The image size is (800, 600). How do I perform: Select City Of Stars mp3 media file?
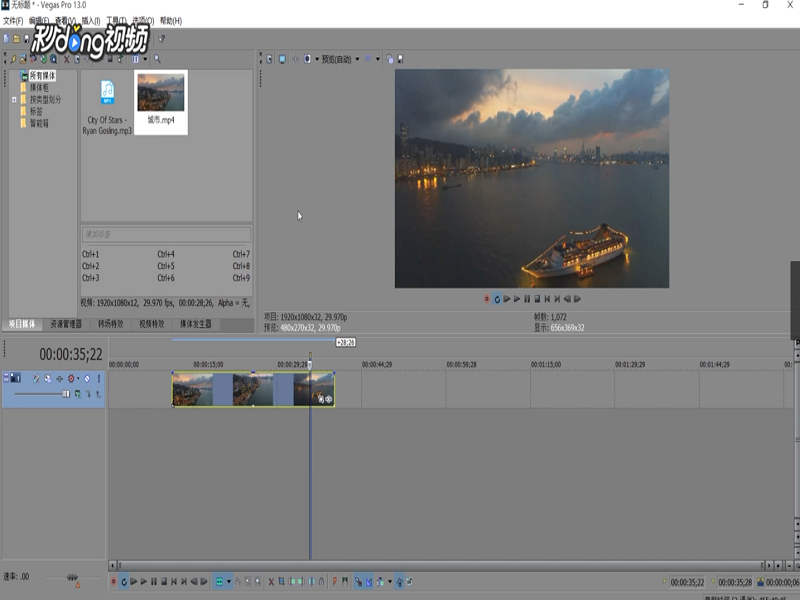107,107
